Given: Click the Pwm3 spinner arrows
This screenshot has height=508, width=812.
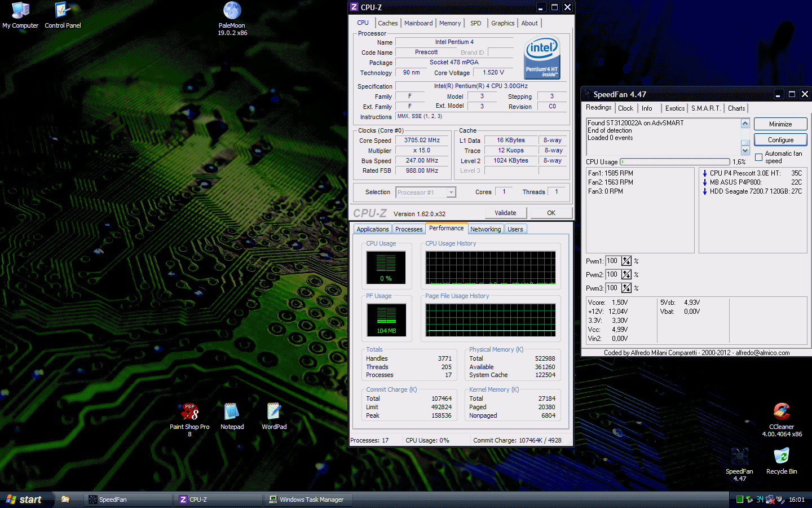Looking at the screenshot, I should tap(626, 288).
